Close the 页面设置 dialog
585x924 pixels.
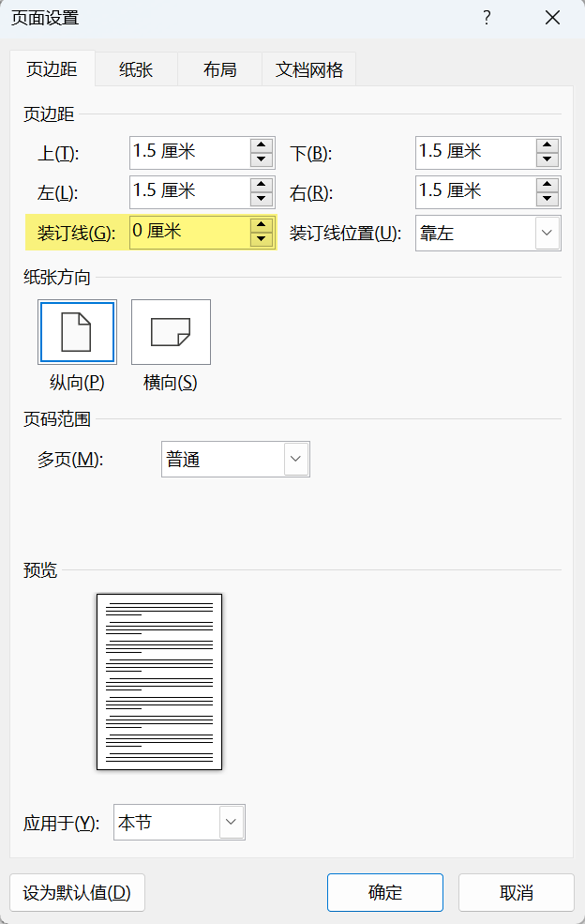pos(552,18)
